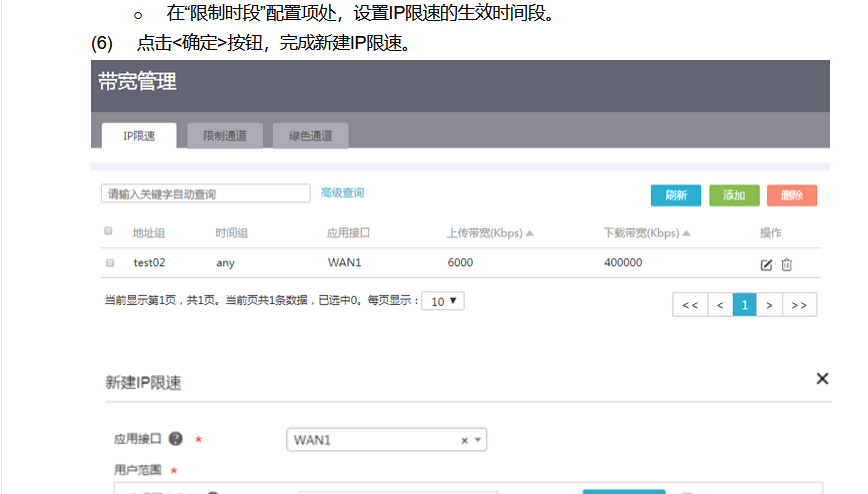Open the 绿色通道 tab
This screenshot has height=494, width=868.
click(x=310, y=136)
